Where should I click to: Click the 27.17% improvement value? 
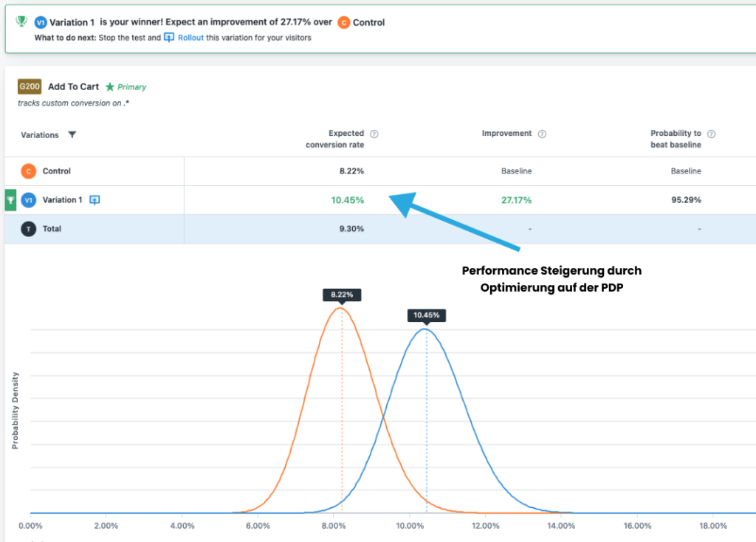[x=515, y=200]
